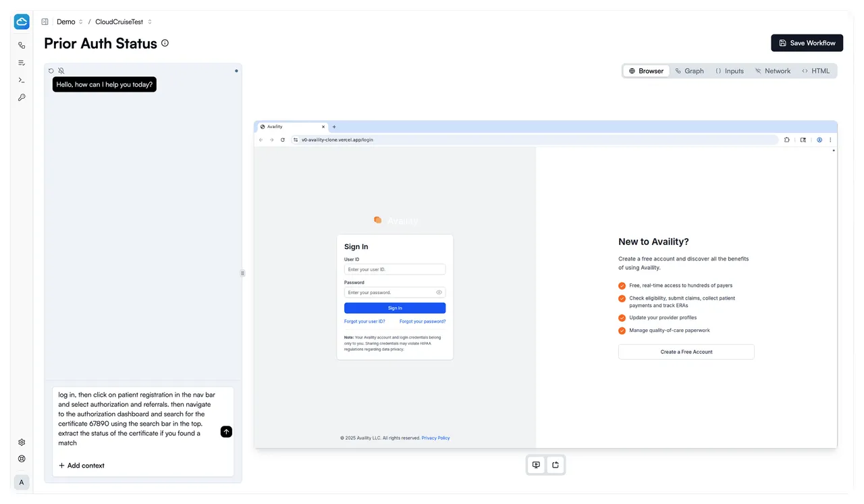Viewport: 864px width, 504px height.
Task: Switch to the Browser tab
Action: (x=646, y=71)
